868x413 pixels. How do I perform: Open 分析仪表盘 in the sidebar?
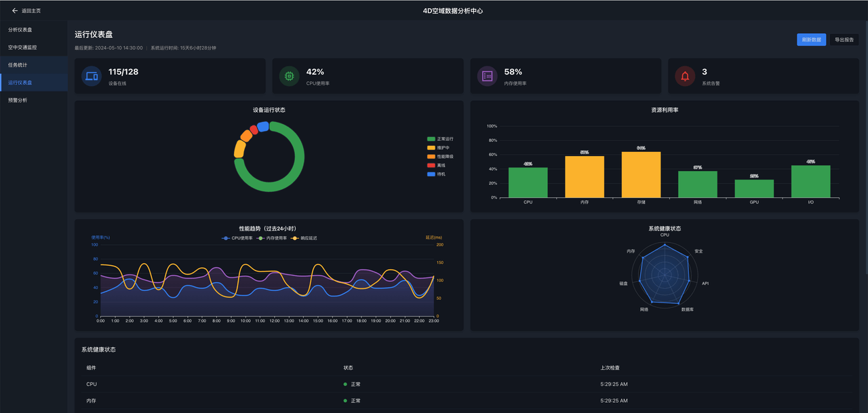[20, 30]
